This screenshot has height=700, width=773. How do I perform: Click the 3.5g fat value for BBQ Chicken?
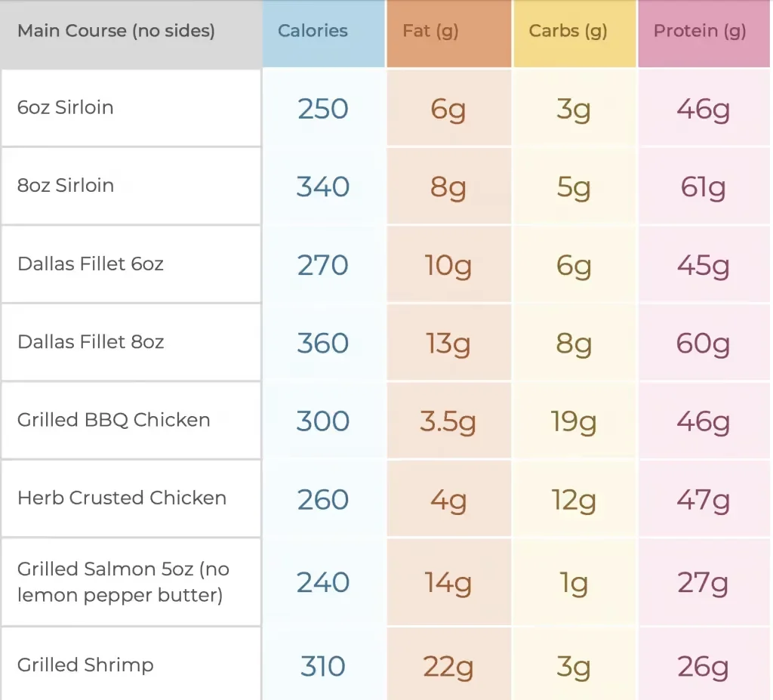pos(448,421)
